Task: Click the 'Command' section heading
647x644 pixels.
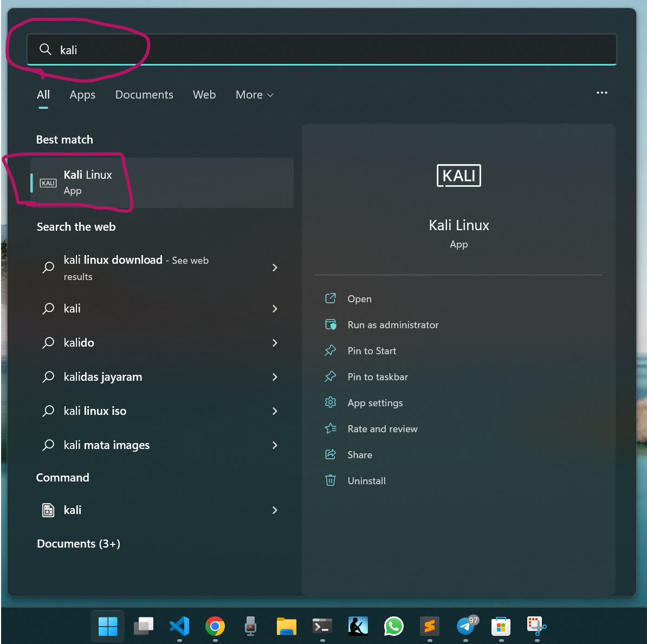Action: click(x=63, y=477)
